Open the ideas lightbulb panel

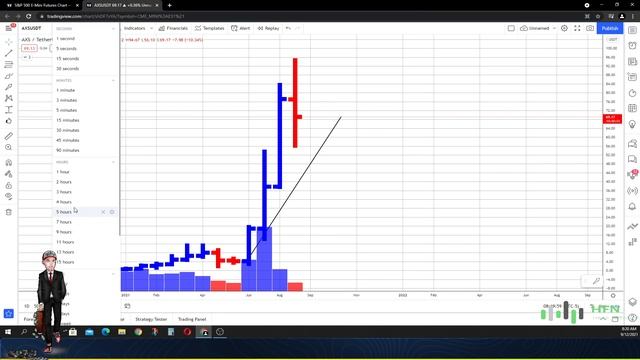tap(632, 124)
